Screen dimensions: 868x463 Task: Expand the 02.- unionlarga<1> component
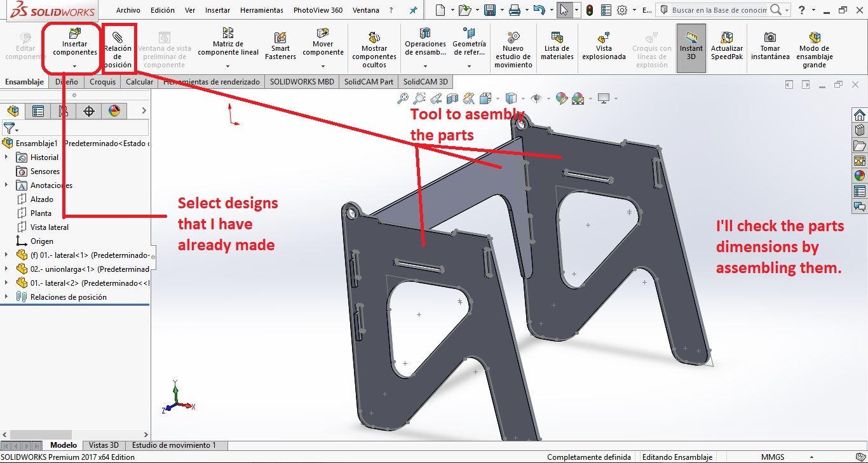click(6, 269)
